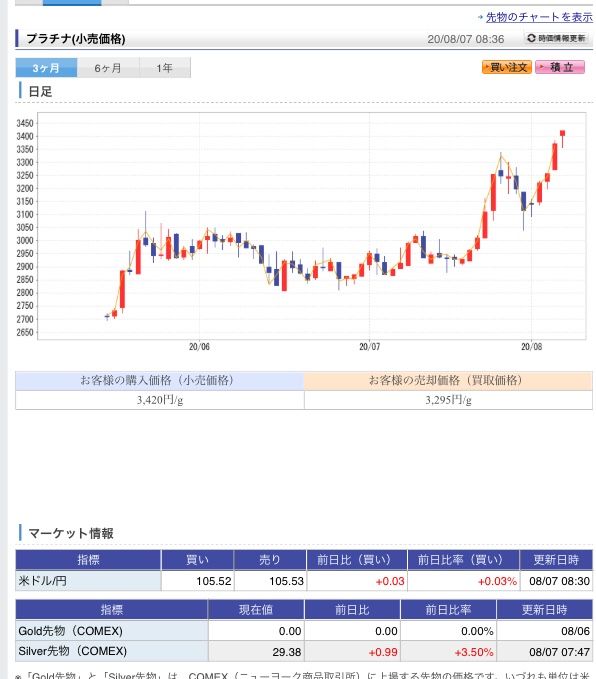Switch to the 1年 period tab
The width and height of the screenshot is (596, 679).
coord(165,68)
